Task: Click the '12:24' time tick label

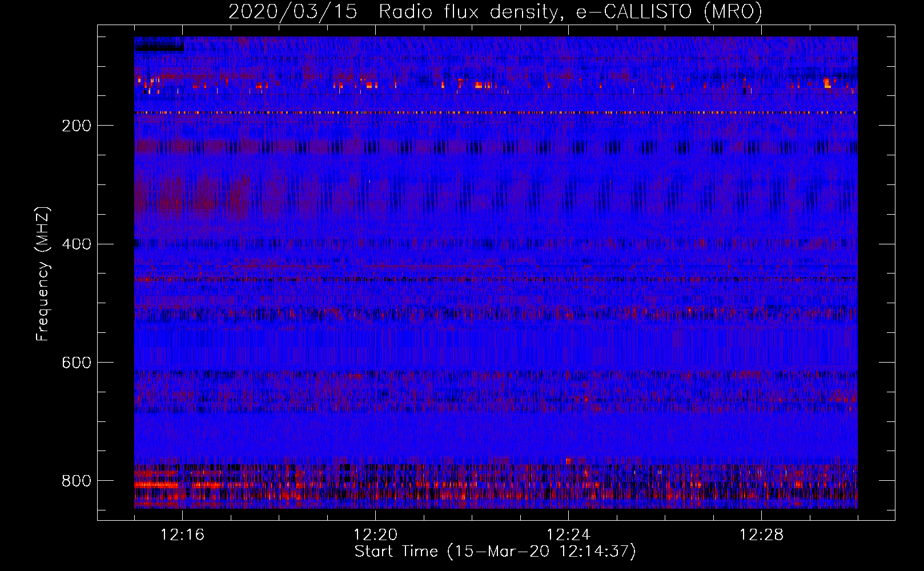Action: (x=568, y=535)
